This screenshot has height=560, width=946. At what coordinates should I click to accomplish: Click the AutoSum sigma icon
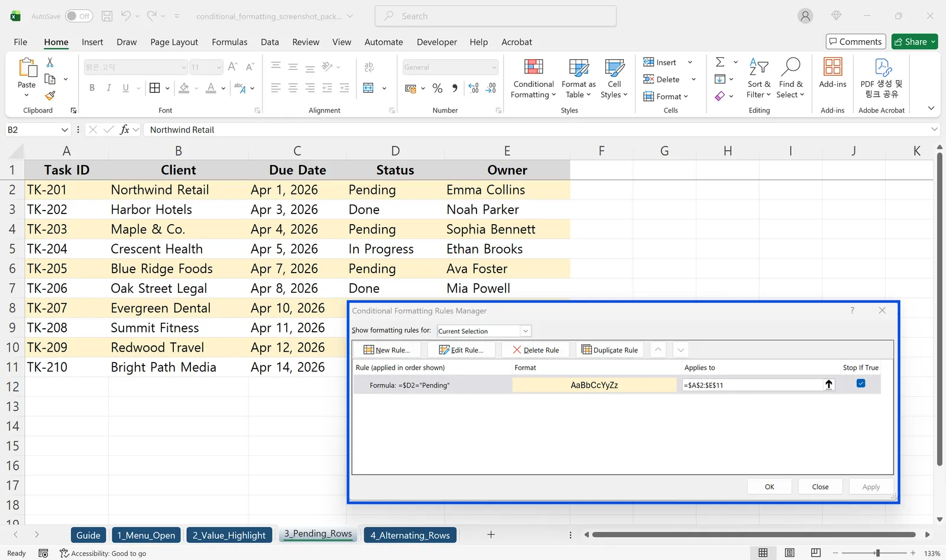[x=720, y=62]
